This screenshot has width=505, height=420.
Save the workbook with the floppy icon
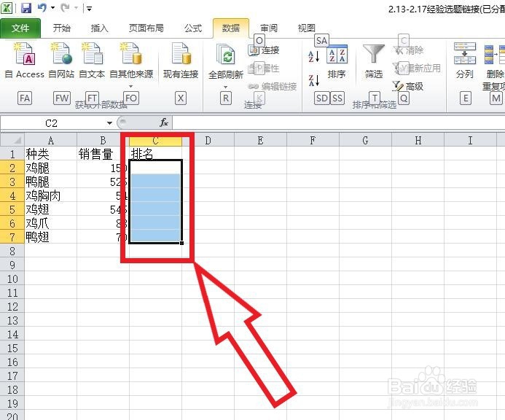point(26,8)
